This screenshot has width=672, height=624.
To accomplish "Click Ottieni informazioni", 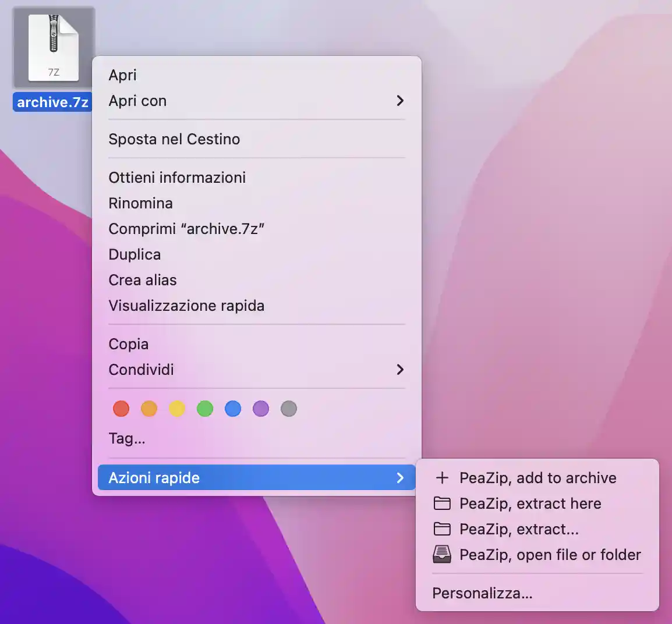I will (x=177, y=178).
